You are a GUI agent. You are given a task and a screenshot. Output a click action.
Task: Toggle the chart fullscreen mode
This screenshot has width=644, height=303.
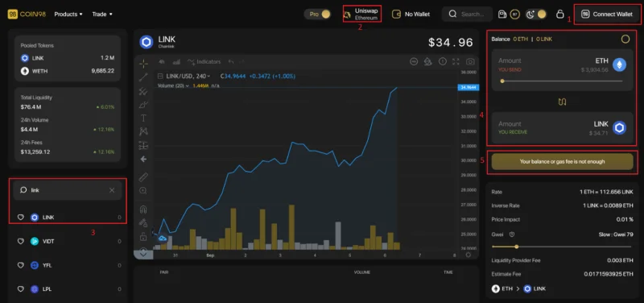[456, 62]
